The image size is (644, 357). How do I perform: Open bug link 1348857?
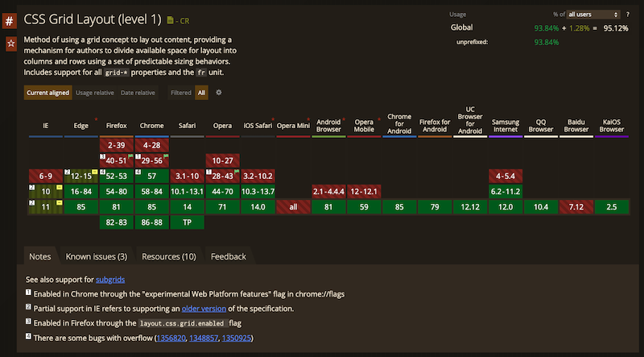coord(204,338)
